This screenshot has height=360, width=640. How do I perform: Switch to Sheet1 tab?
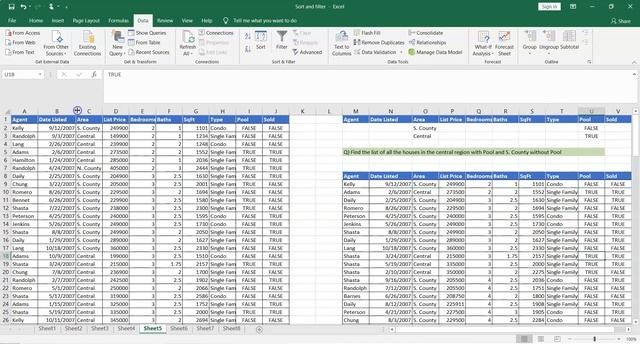tap(47, 329)
